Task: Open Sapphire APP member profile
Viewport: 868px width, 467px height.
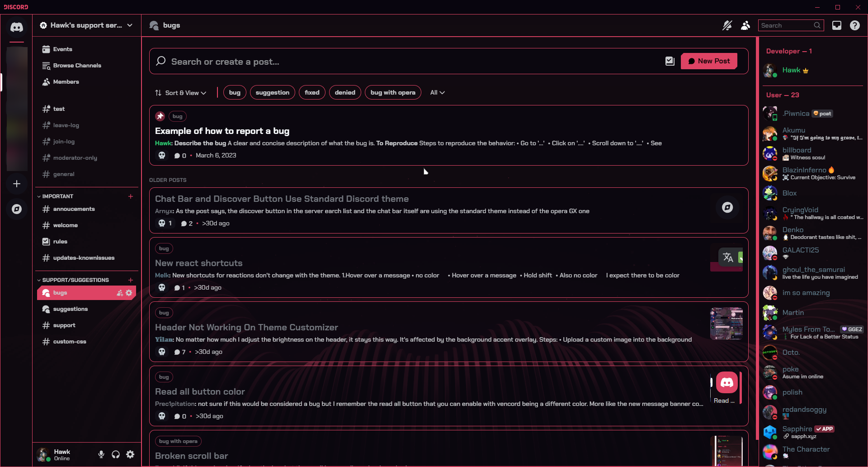Action: click(813, 432)
